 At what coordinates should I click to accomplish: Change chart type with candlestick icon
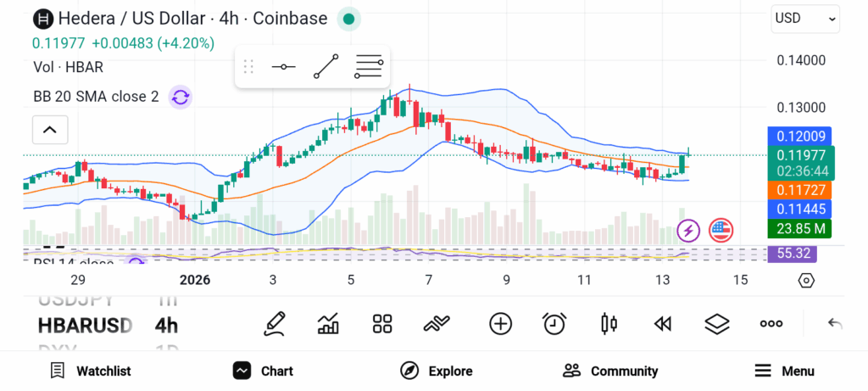coord(609,323)
